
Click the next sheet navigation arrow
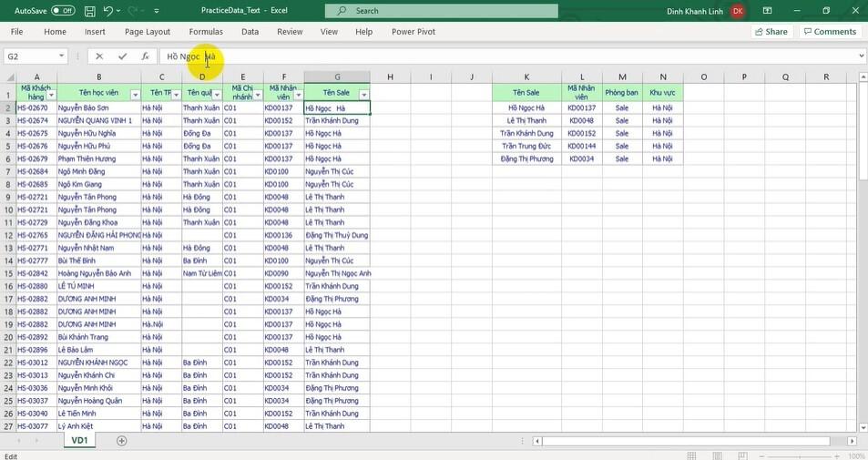tap(36, 441)
